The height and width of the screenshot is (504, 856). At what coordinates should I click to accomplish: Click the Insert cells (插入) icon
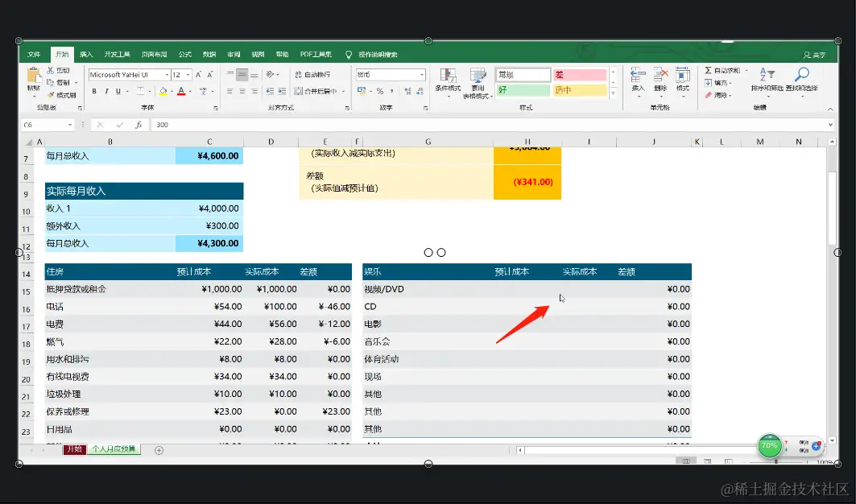point(638,76)
